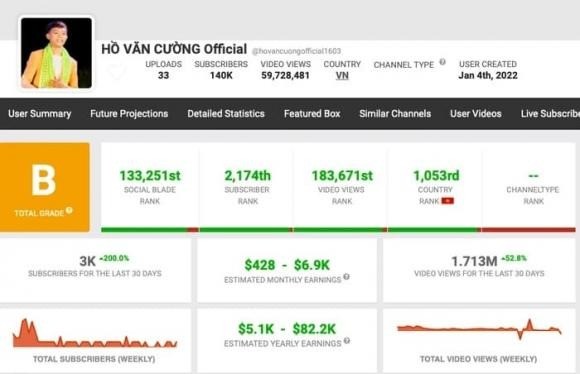This screenshot has width=580, height=374.
Task: Click the Channel Type help question icon
Action: tap(442, 62)
